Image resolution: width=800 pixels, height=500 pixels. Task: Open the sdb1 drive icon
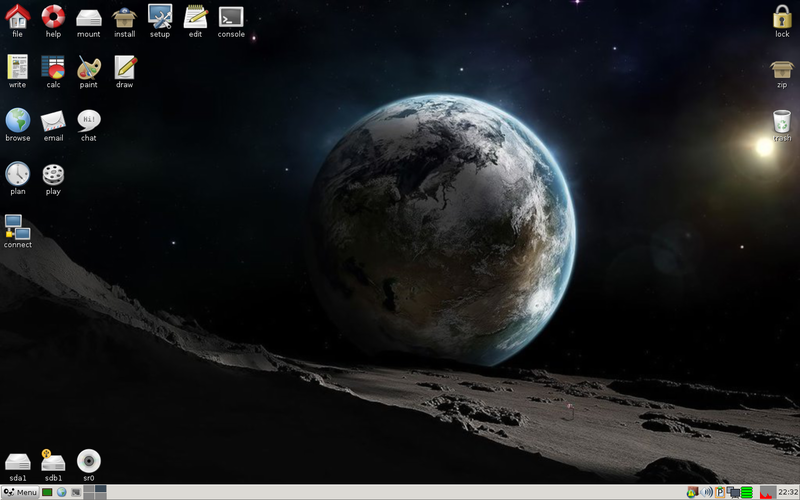[x=53, y=465]
